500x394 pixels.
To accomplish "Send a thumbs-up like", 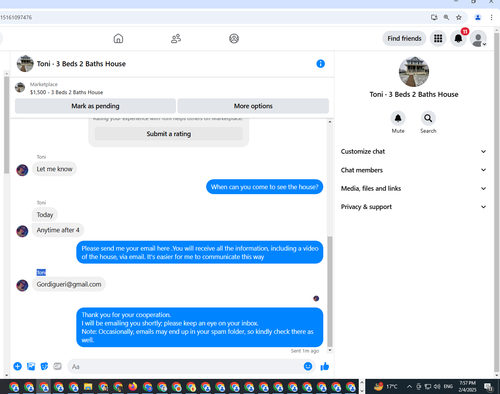I will pyautogui.click(x=325, y=367).
